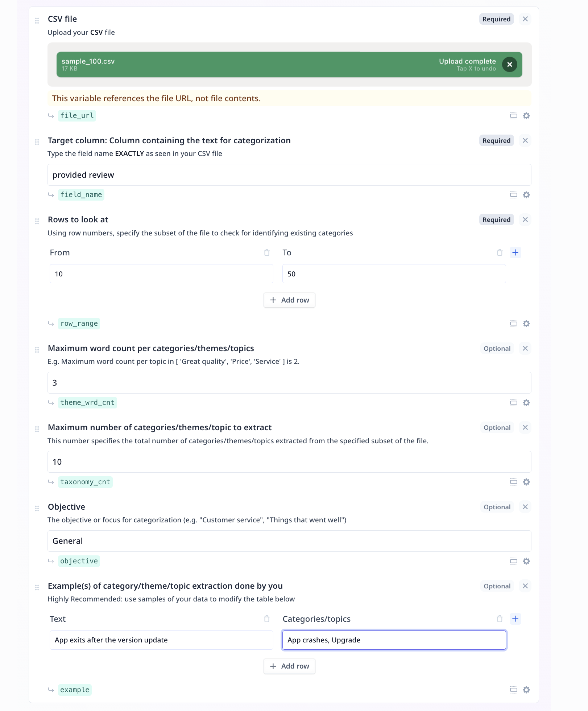
Task: Click width layout icon beside file_url
Action: (514, 116)
